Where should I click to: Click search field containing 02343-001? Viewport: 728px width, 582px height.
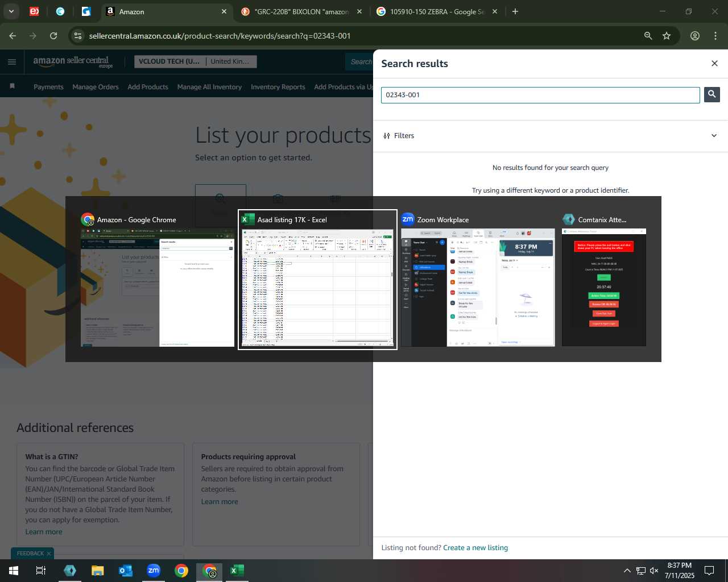540,95
